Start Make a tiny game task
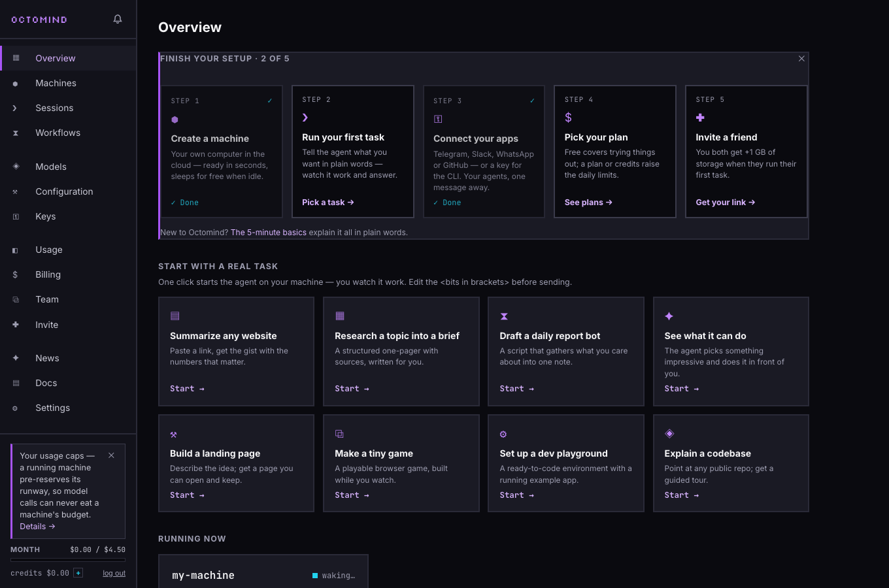 (x=352, y=495)
